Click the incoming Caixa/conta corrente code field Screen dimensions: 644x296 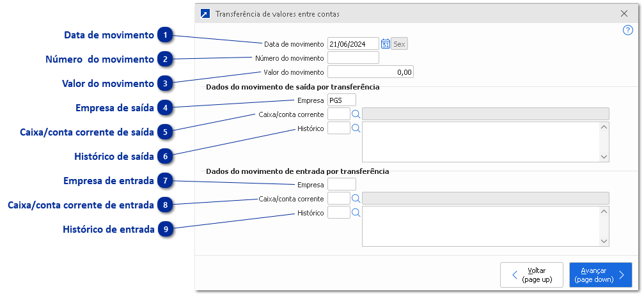[339, 199]
